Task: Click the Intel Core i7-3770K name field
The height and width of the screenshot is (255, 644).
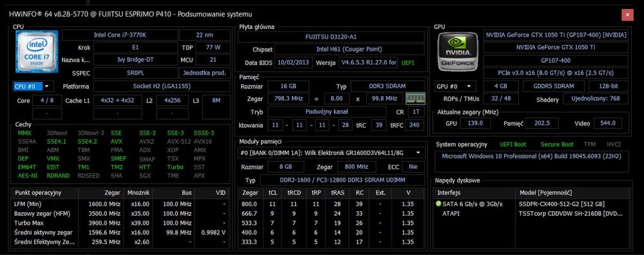Action: tap(120, 35)
